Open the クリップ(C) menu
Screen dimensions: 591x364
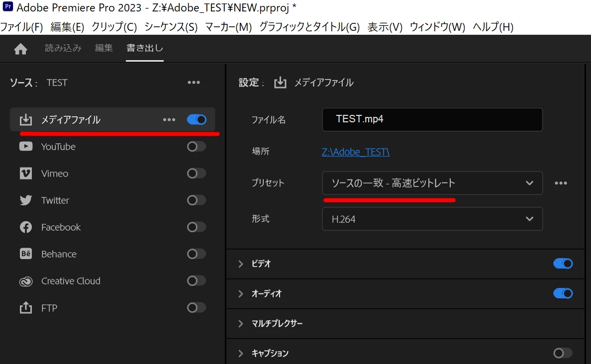[x=114, y=27]
